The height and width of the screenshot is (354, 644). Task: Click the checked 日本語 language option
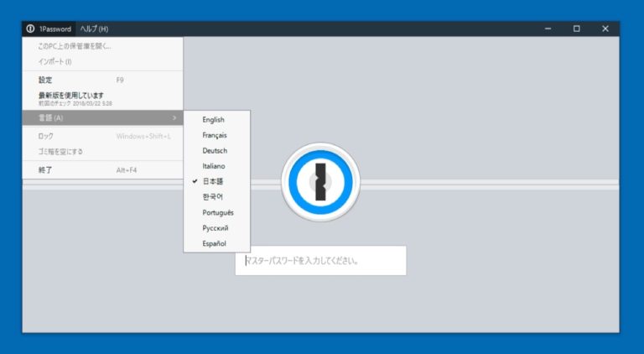click(x=213, y=182)
